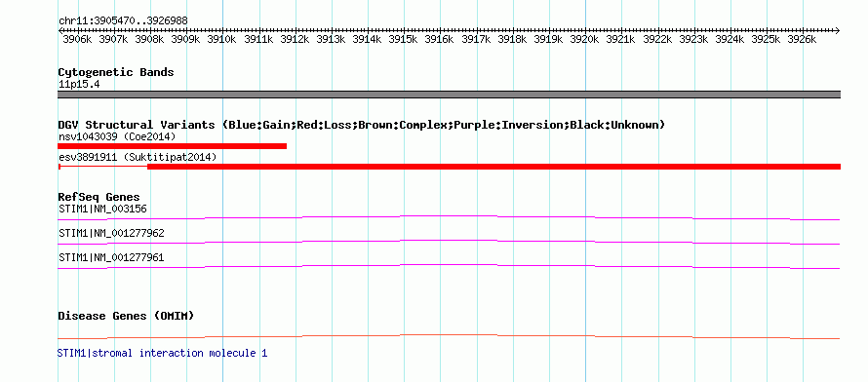This screenshot has width=868, height=382.
Task: Click the 3924k ruler tick label
Action: [x=730, y=39]
